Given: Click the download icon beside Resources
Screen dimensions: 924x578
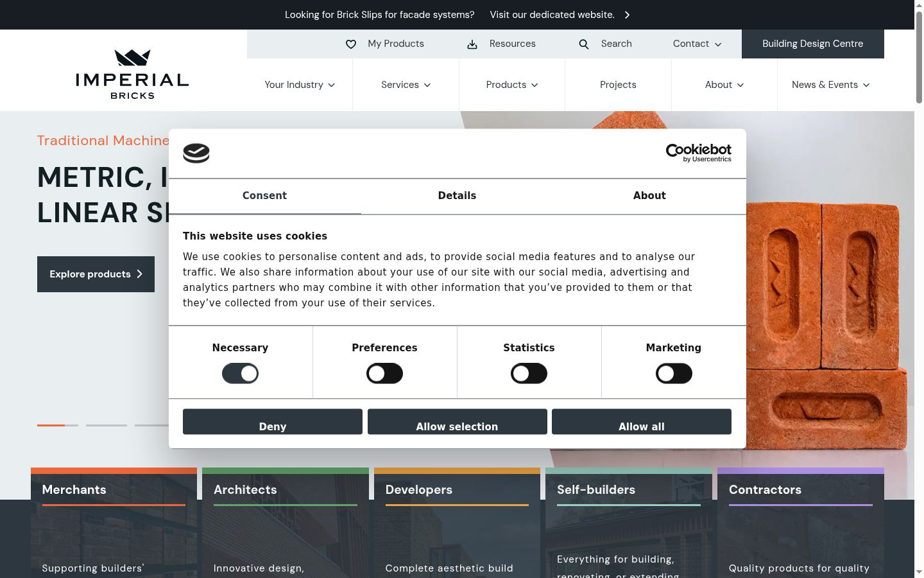Looking at the screenshot, I should click(x=472, y=44).
